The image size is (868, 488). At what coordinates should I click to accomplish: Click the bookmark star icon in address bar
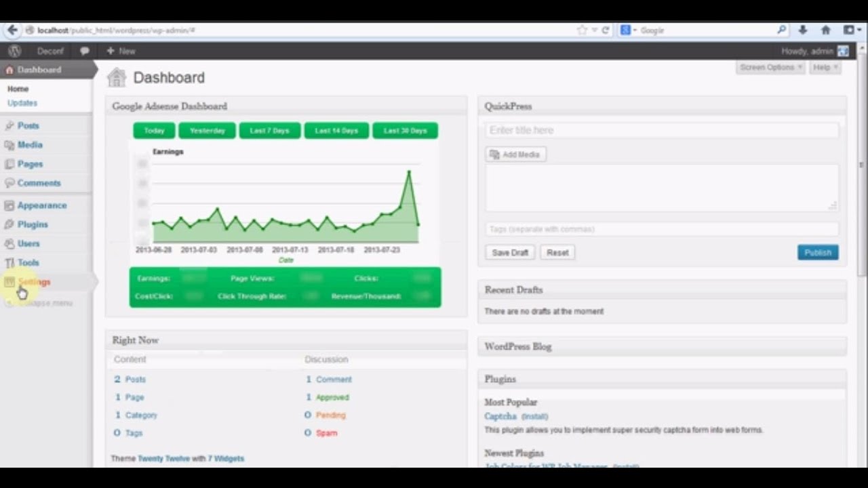pos(582,30)
